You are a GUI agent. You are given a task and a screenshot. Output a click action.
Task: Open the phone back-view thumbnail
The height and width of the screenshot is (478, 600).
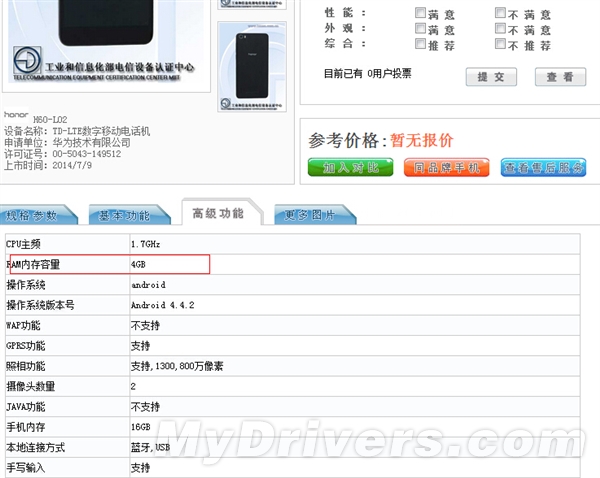point(252,67)
